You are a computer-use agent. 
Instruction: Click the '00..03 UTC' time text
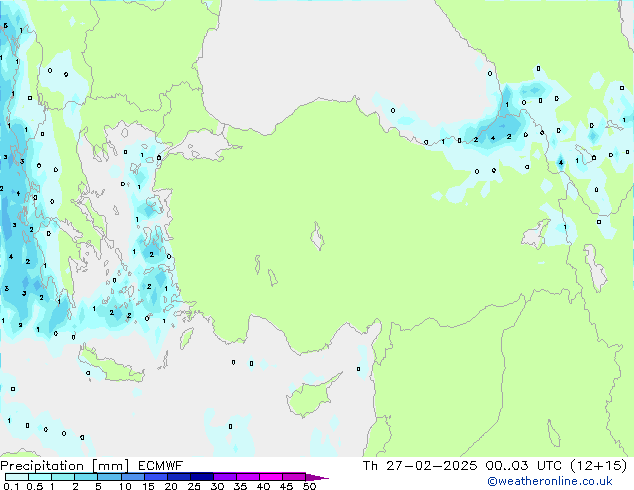coord(524,465)
